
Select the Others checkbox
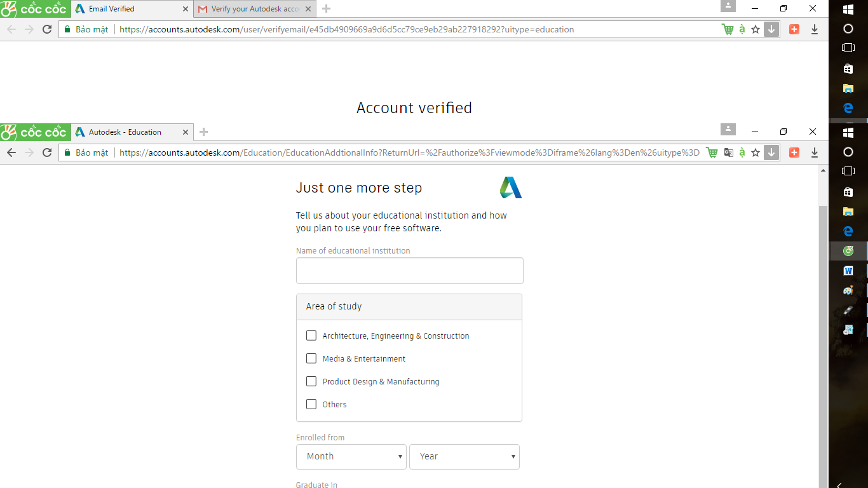(x=311, y=404)
